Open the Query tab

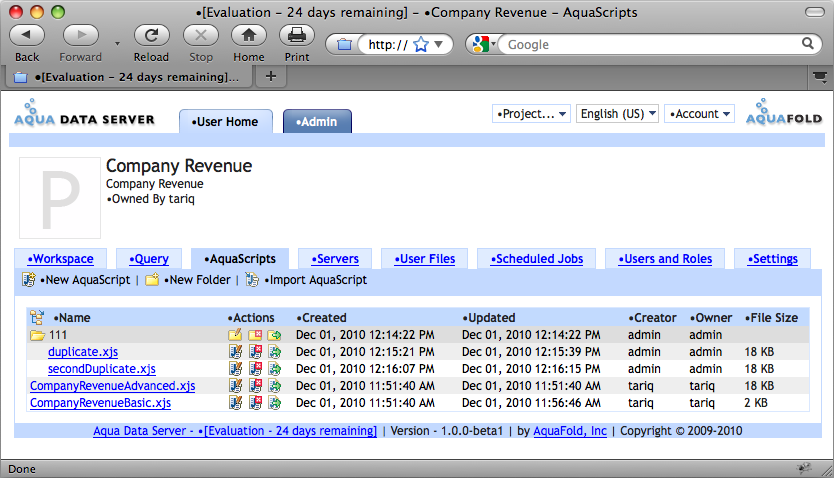(149, 259)
